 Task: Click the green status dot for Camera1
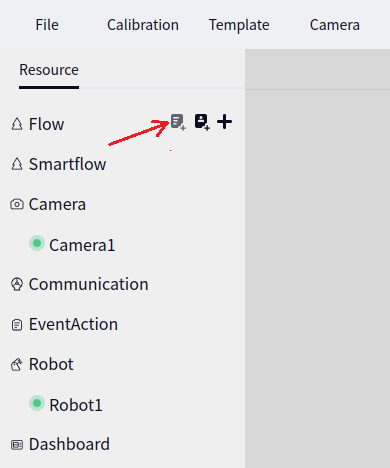click(x=37, y=243)
